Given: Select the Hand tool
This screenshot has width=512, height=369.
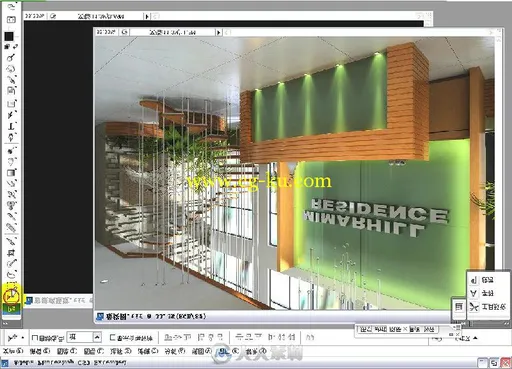Looking at the screenshot, I should coord(11,68).
